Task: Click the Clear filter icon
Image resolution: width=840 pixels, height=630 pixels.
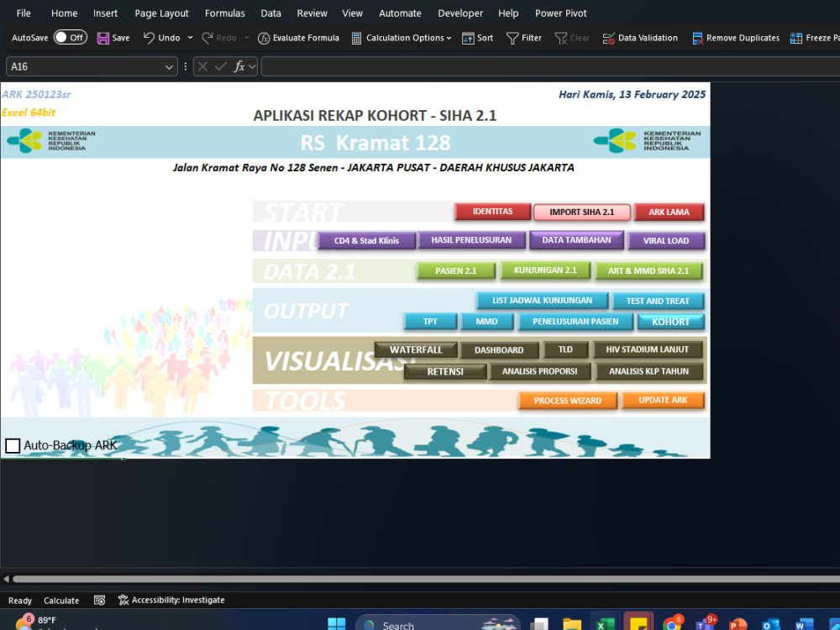Action: point(560,38)
